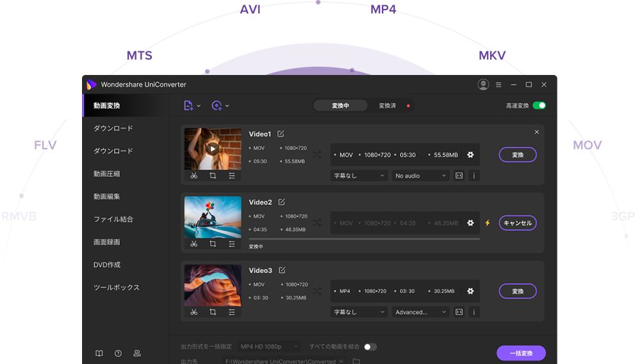Open the user account icon
This screenshot has height=364, width=635.
(483, 85)
